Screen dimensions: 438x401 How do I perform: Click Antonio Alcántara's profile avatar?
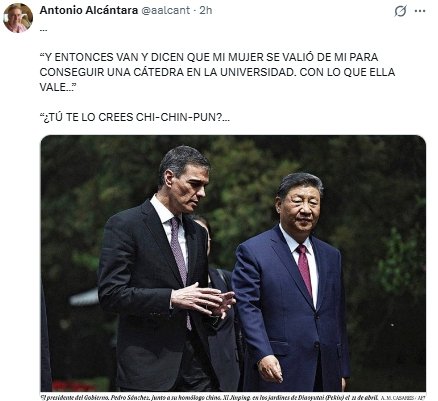coord(18,18)
